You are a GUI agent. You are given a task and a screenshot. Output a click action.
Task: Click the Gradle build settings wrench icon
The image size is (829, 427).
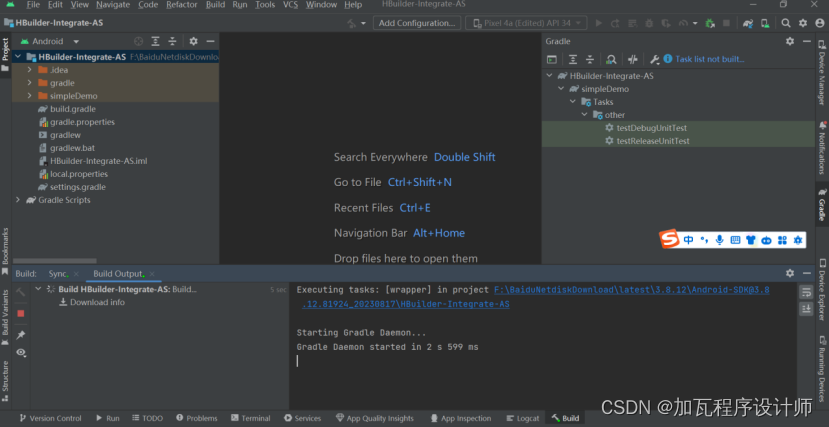click(x=655, y=59)
